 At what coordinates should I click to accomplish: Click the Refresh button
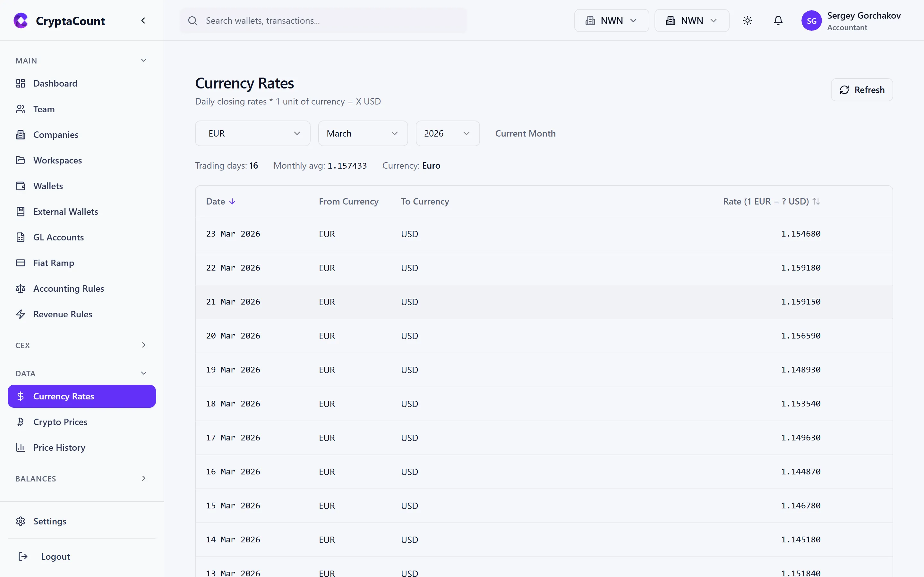click(861, 90)
